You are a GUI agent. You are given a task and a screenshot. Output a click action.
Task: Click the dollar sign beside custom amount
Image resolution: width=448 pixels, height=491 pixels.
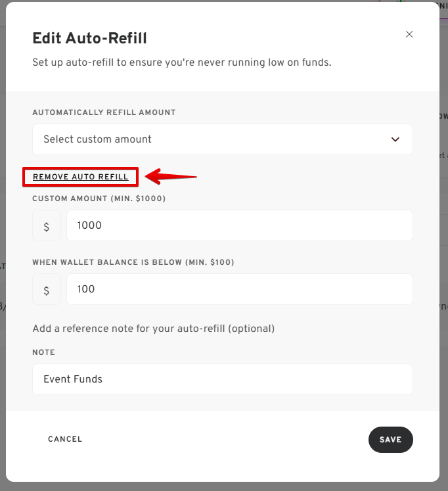47,226
